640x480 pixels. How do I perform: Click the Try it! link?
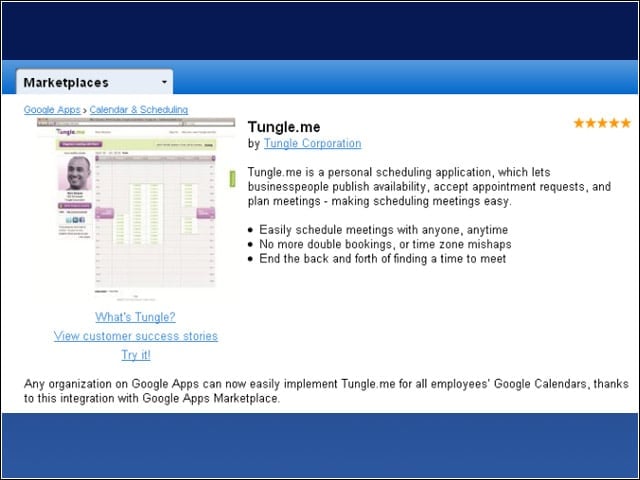coord(136,355)
